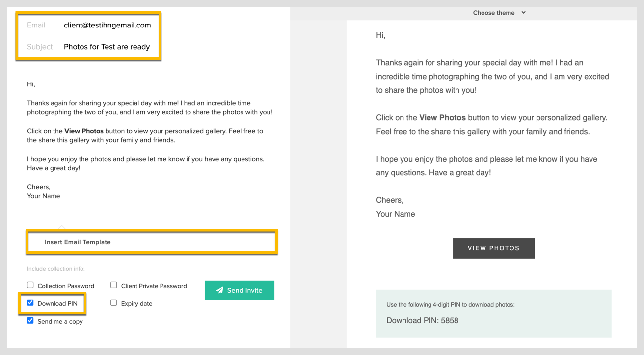Click the VIEW PHOTOS button in preview
This screenshot has width=644, height=355.
(x=494, y=248)
